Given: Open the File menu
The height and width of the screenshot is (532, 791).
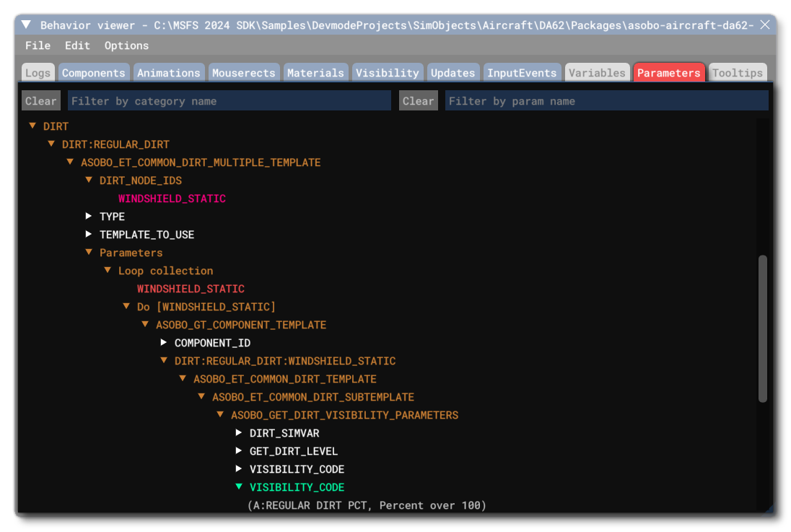Looking at the screenshot, I should (x=38, y=45).
